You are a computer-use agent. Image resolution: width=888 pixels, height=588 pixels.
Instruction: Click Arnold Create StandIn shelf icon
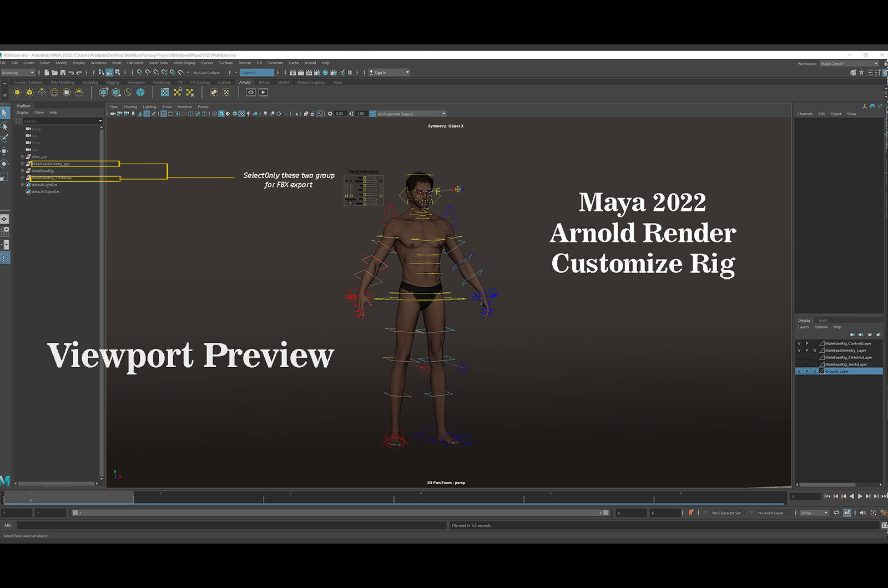[103, 93]
